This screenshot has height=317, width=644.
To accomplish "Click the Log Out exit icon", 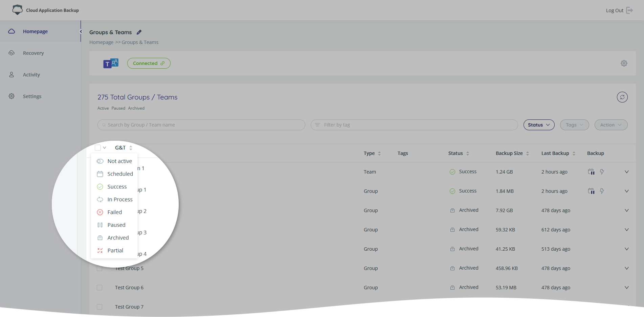I will pos(629,10).
